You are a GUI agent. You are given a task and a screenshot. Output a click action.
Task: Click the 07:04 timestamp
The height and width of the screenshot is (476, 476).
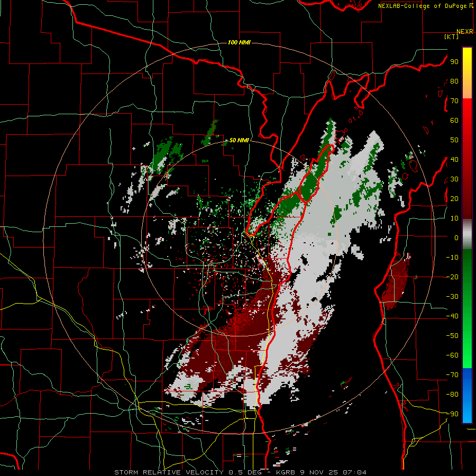click(x=354, y=472)
